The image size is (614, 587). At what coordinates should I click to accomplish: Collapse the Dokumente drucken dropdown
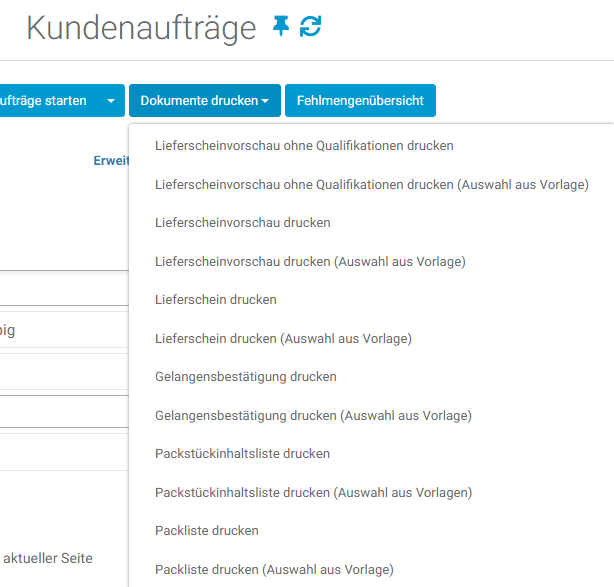[204, 101]
